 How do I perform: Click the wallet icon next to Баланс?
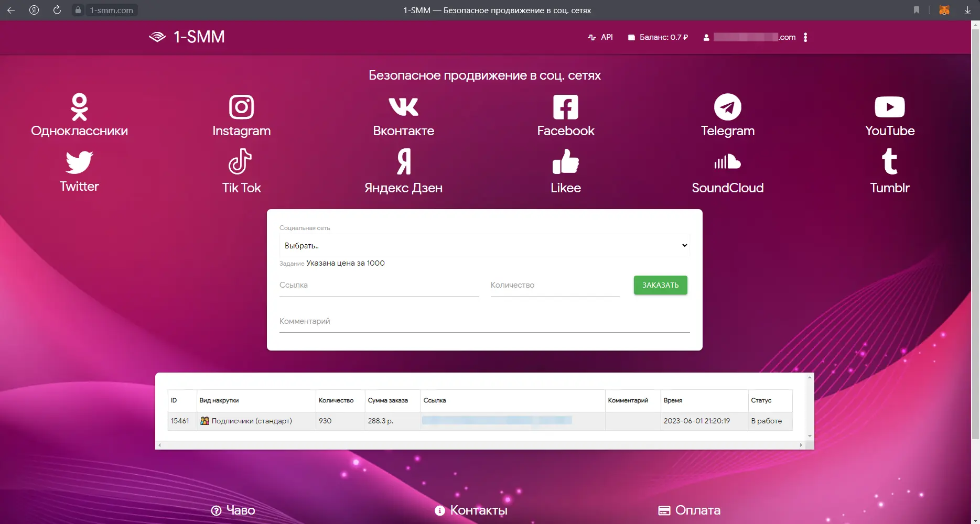631,37
